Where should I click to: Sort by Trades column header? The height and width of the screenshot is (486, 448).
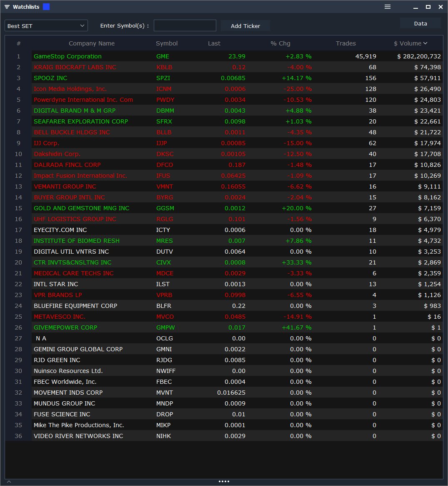click(346, 43)
